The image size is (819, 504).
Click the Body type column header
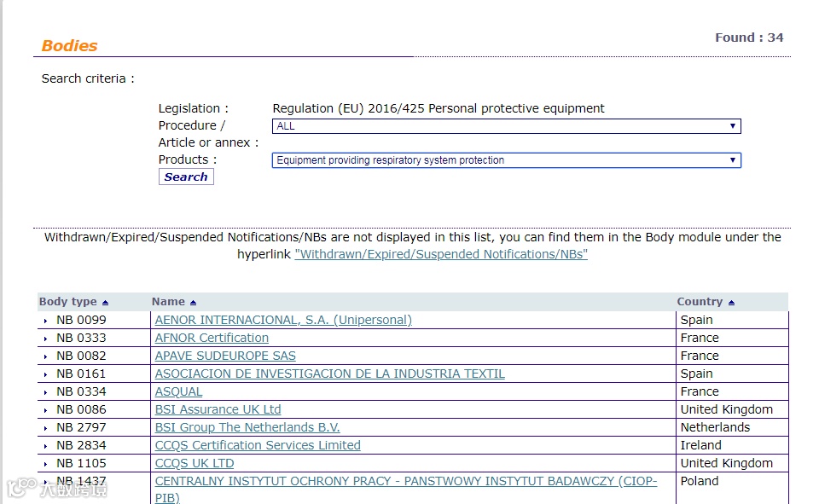click(68, 301)
